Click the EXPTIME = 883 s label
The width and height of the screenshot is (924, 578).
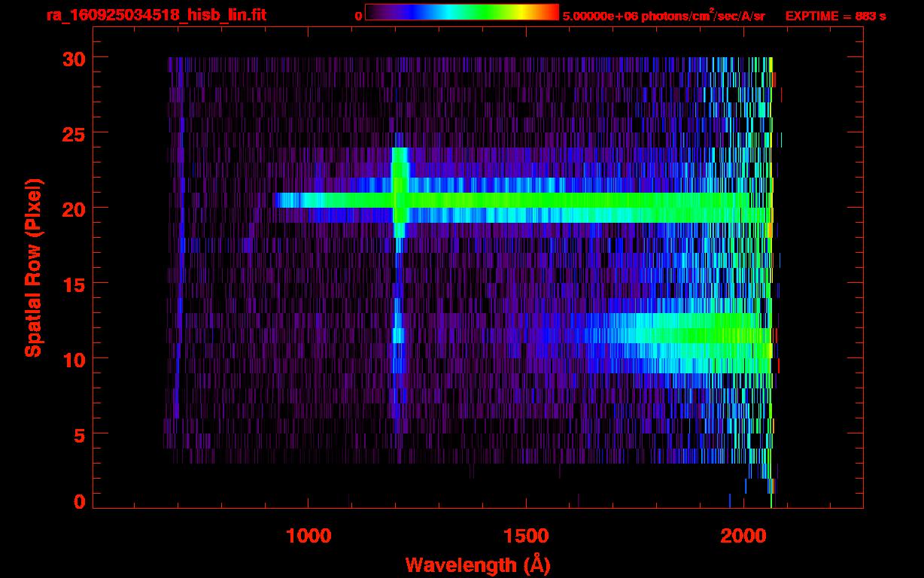pos(835,16)
